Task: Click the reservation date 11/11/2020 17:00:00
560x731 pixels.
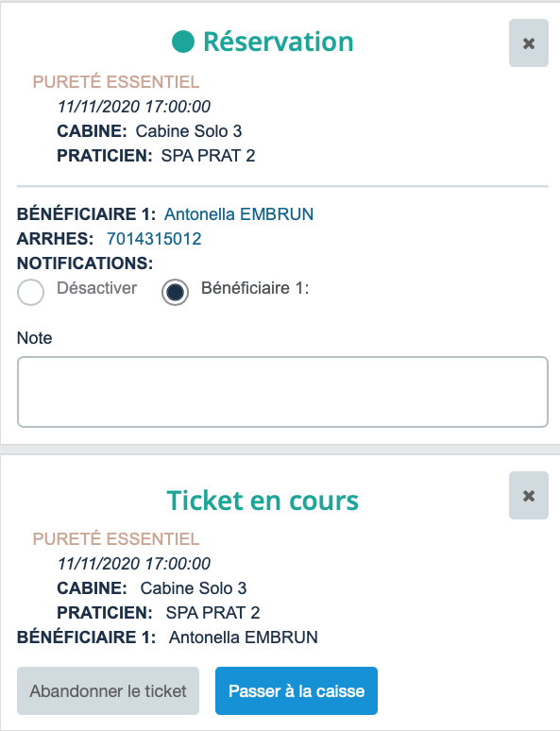Action: point(134,107)
